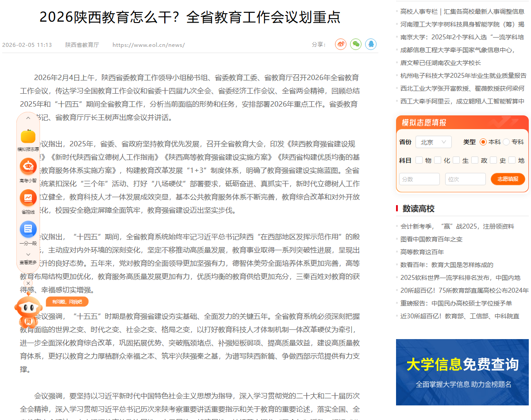Open link 会计新考季，“赢”战2025

457,226
